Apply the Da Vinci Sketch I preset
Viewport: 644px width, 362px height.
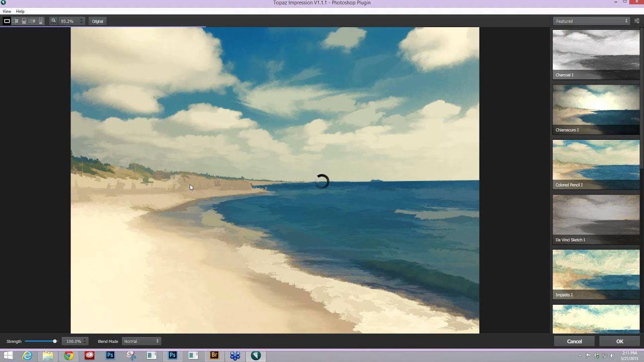(x=596, y=219)
